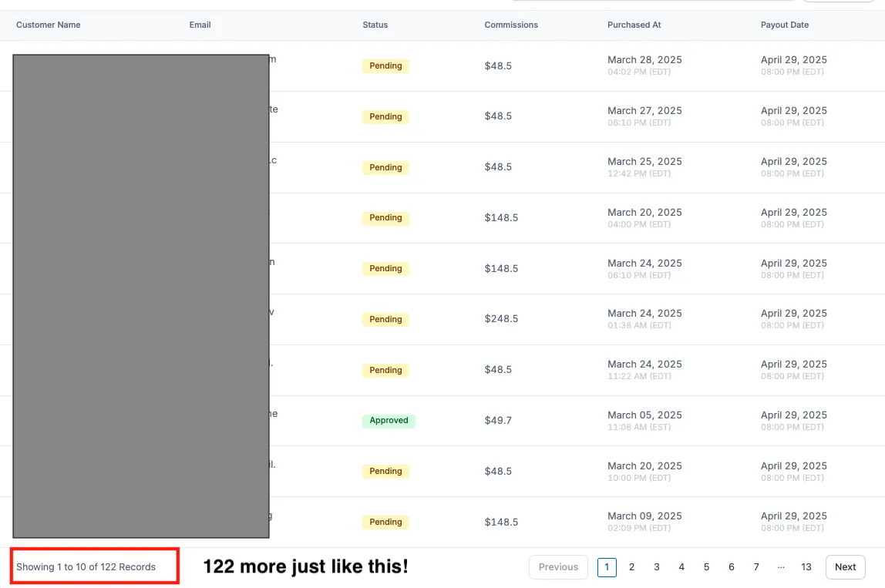Click the 11:22 AM (EDT) purchase time
Screen dimensions: 885x588
pyautogui.click(x=639, y=376)
